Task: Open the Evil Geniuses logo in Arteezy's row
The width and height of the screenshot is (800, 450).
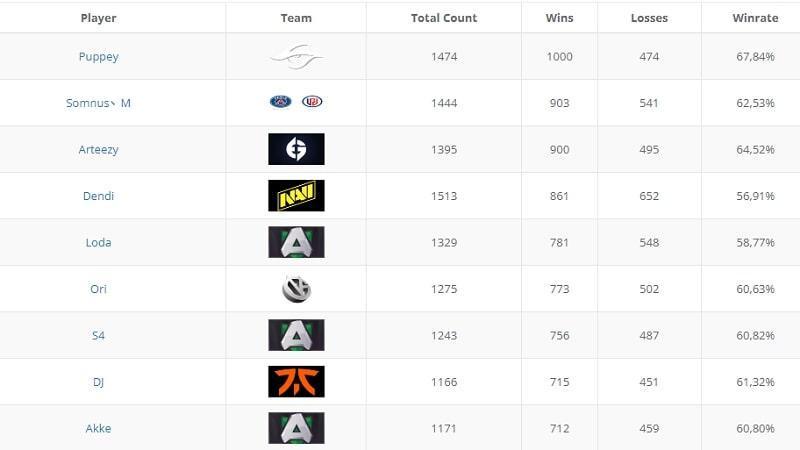Action: point(296,149)
